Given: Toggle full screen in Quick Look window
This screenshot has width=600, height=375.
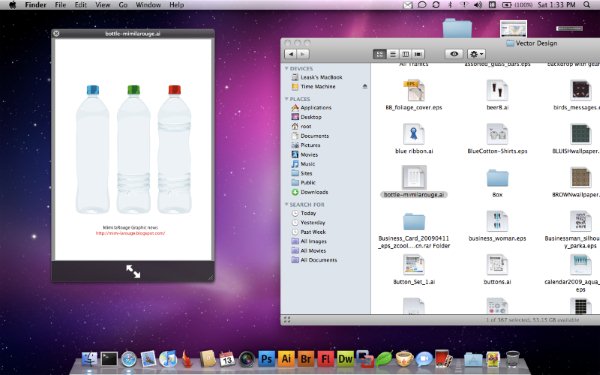Looking at the screenshot, I should pyautogui.click(x=133, y=271).
